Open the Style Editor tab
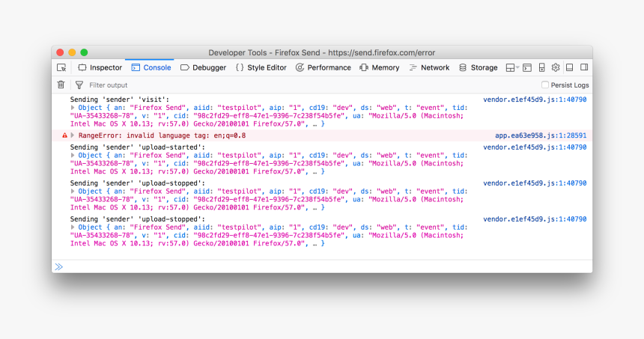Viewport: 644px width, 339px height. [x=261, y=67]
